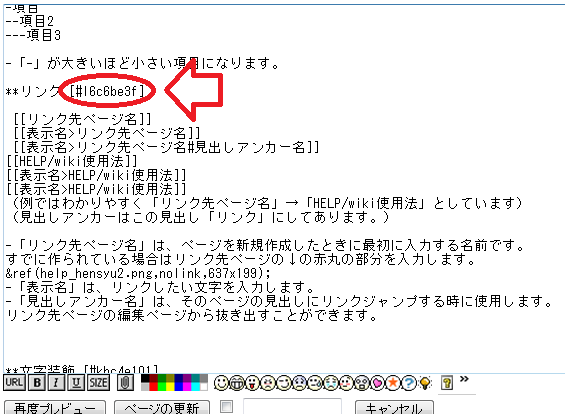Insert the sweating worried emoticon
The image size is (565, 414).
point(315,383)
